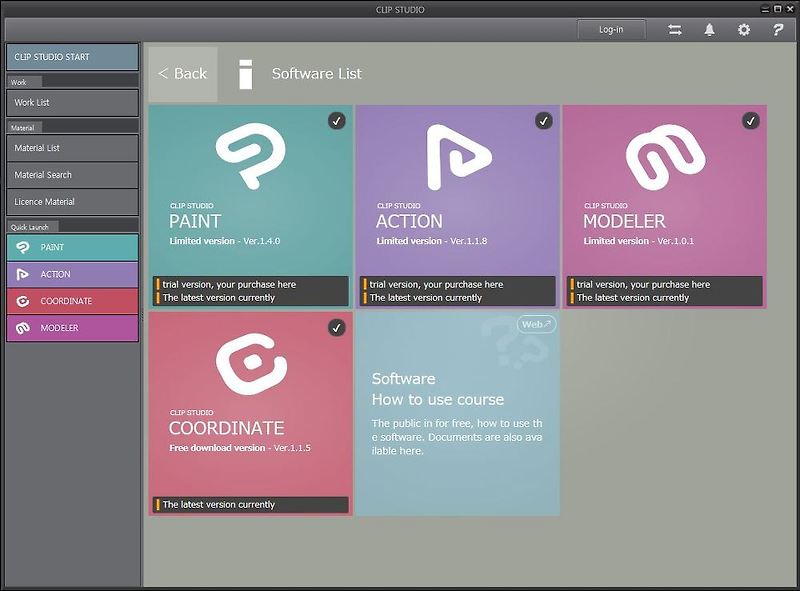Click 'Free download version - Ver.1.1.5' text

[x=240, y=448]
